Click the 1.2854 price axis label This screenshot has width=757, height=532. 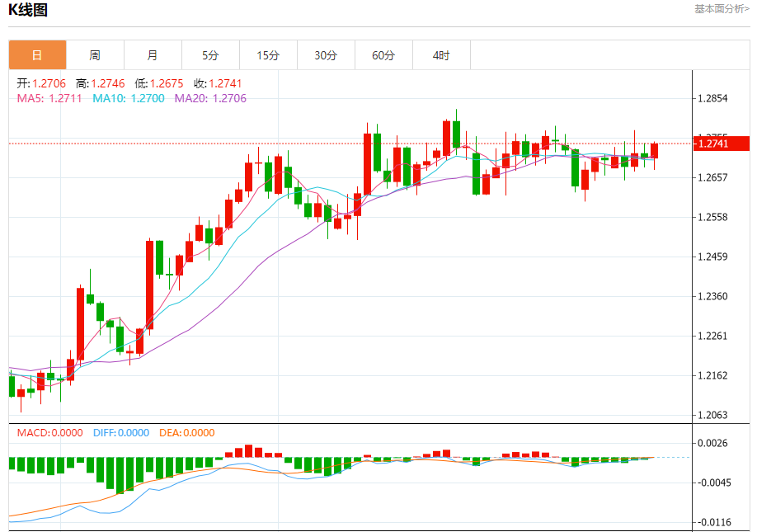712,98
